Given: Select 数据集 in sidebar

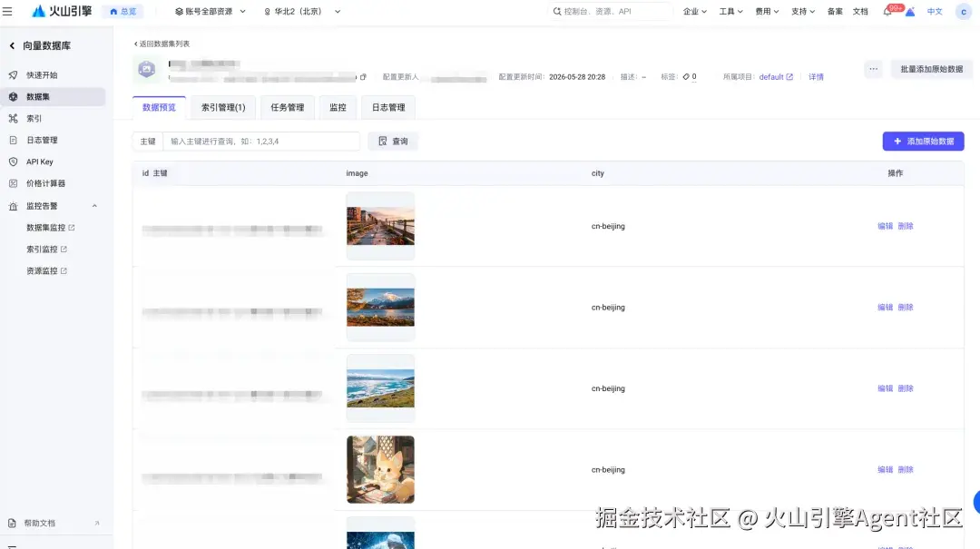Looking at the screenshot, I should (53, 97).
